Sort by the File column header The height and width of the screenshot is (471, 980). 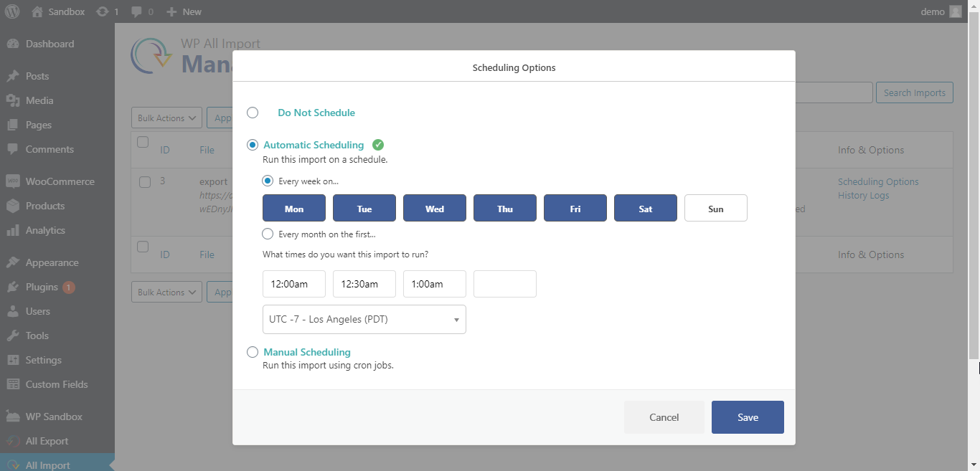coord(207,150)
